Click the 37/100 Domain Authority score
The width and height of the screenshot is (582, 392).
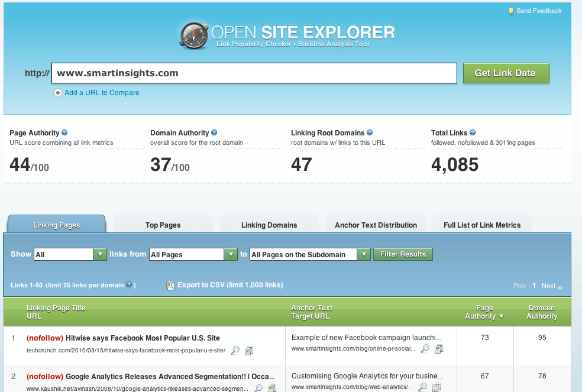(170, 164)
